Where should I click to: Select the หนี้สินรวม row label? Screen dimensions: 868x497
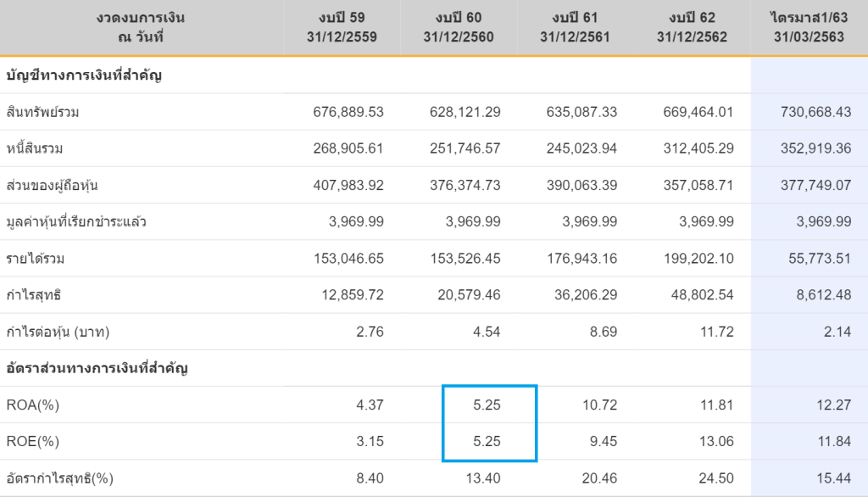tap(35, 148)
